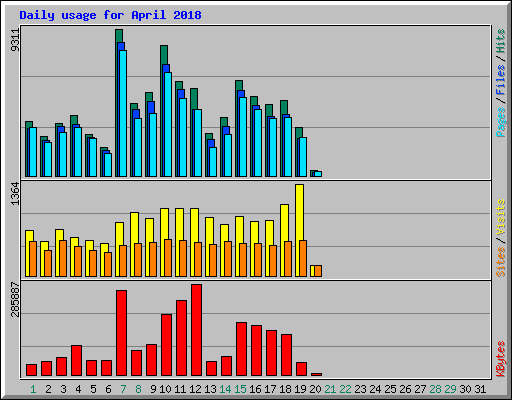The width and height of the screenshot is (512, 400).
Task: Click the red KBytes bar for day 7
Action: [121, 333]
